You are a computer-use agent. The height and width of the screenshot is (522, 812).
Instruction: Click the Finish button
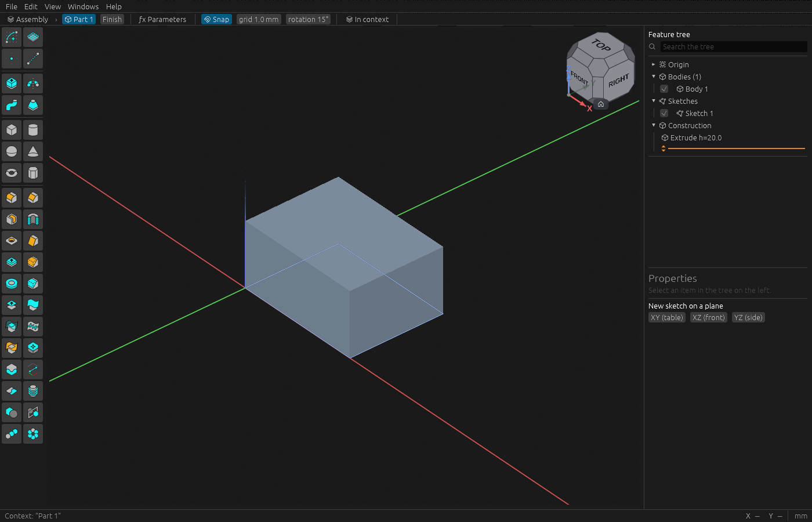click(x=112, y=19)
